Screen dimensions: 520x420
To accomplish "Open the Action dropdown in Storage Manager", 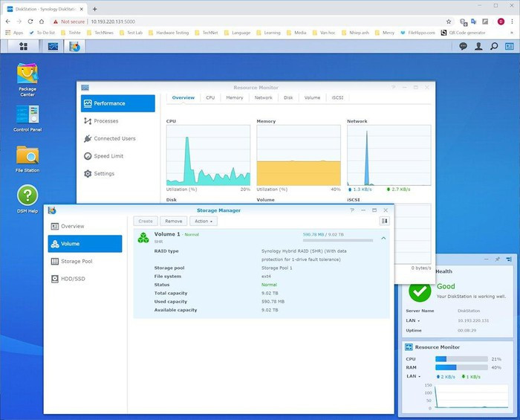I will (203, 221).
